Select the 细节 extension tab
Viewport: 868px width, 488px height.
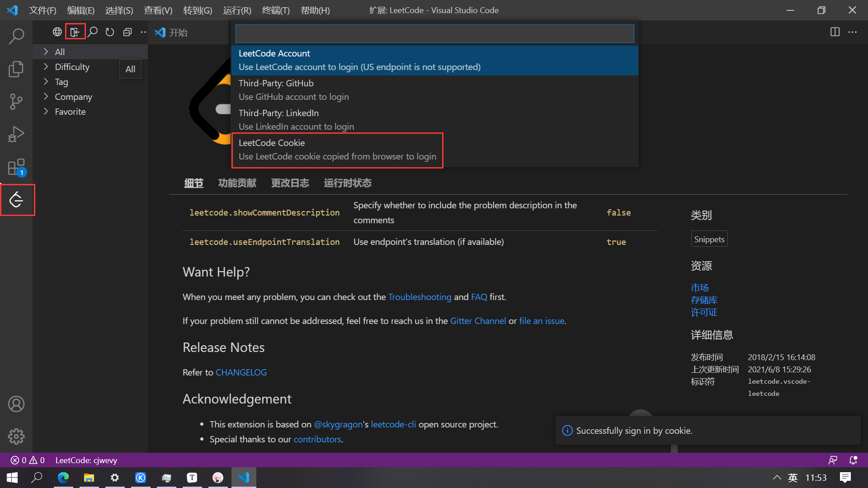point(193,183)
